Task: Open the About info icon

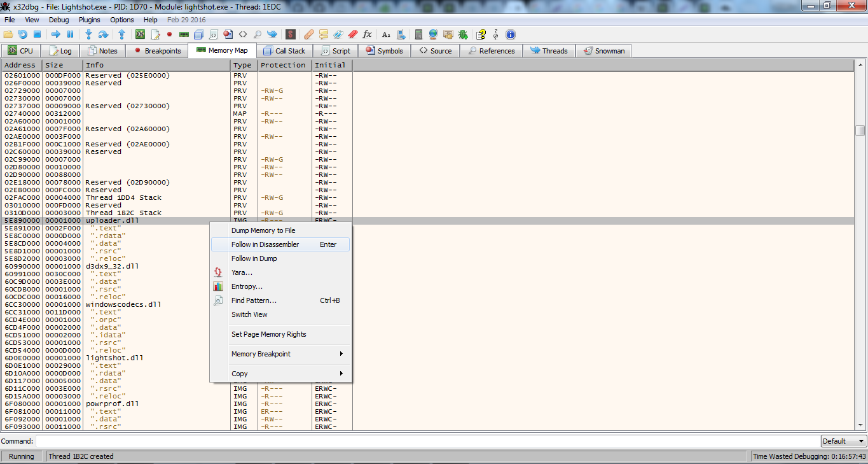Action: click(510, 34)
